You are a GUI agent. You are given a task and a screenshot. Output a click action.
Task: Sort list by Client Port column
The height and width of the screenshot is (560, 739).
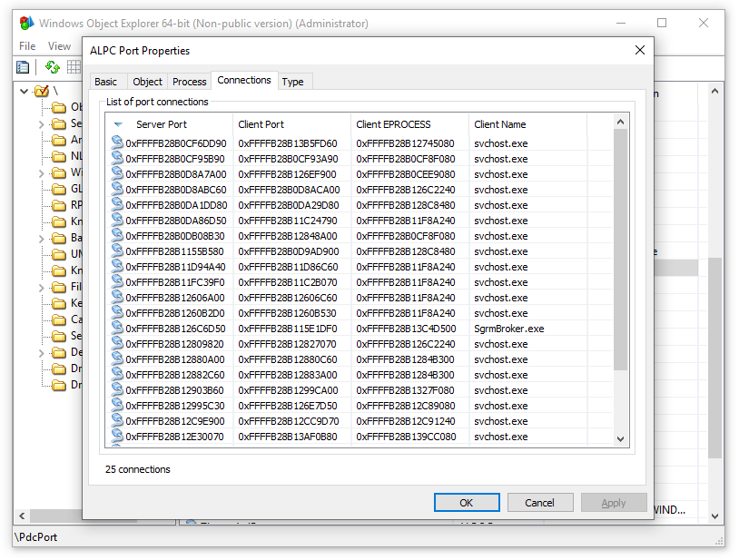(292, 124)
